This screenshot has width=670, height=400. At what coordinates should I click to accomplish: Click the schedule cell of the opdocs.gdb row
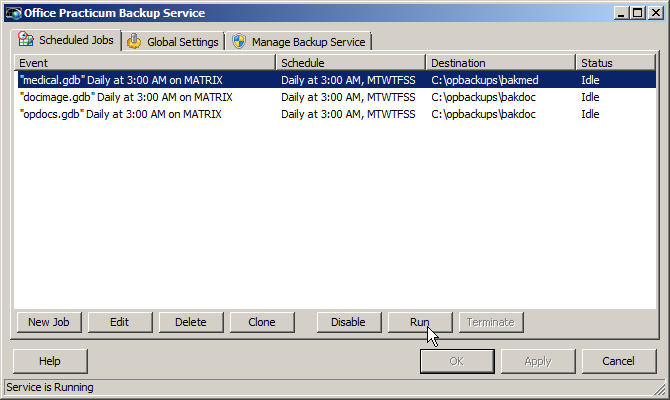[348, 114]
